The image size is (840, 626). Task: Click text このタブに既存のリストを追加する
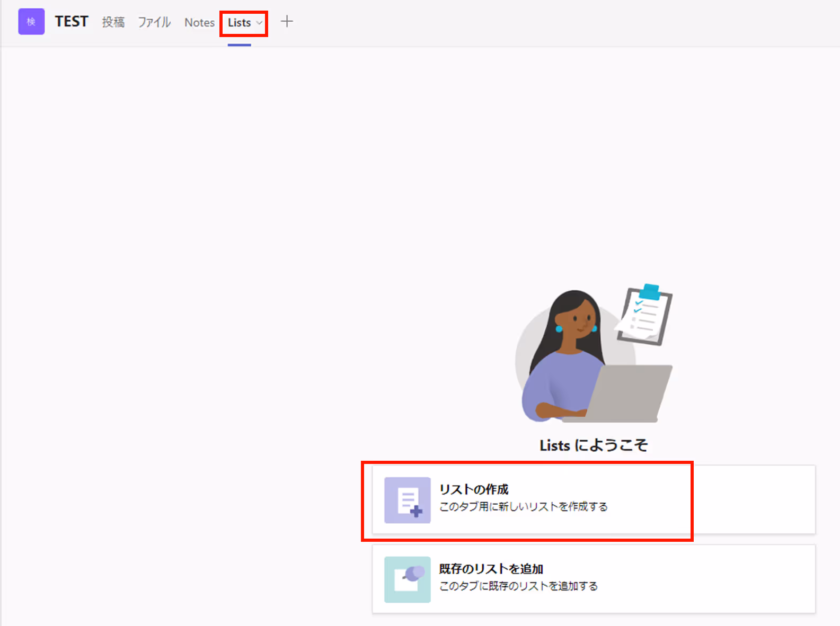click(x=519, y=586)
